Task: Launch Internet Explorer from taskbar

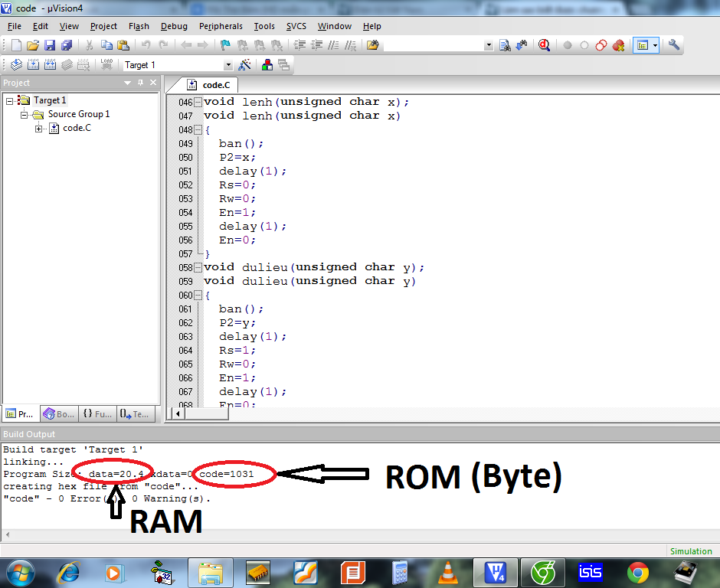Action: coord(68,573)
